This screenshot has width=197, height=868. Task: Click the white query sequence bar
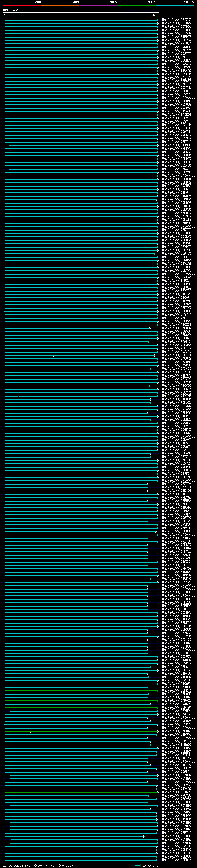pos(81,13)
